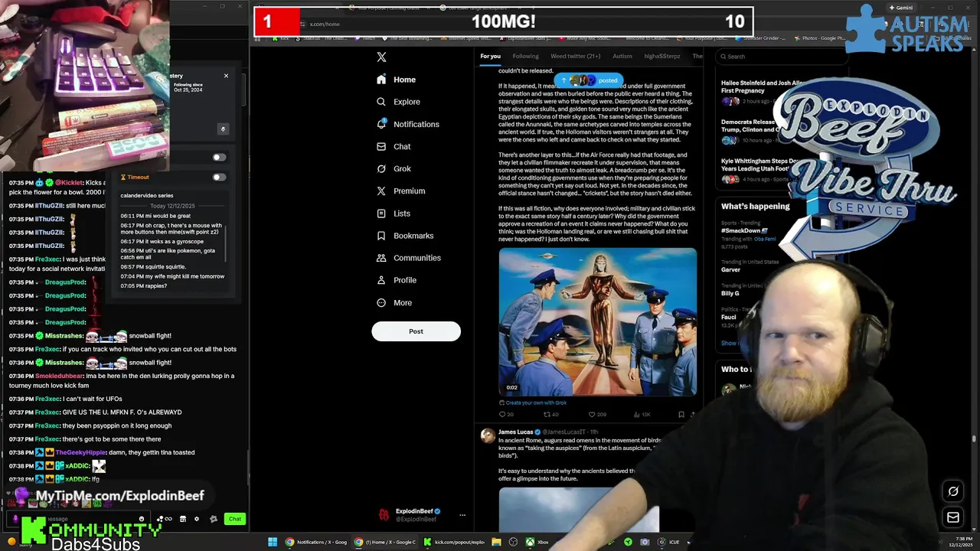Image resolution: width=980 pixels, height=551 pixels.
Task: Open Home in the X sidebar
Action: click(397, 80)
